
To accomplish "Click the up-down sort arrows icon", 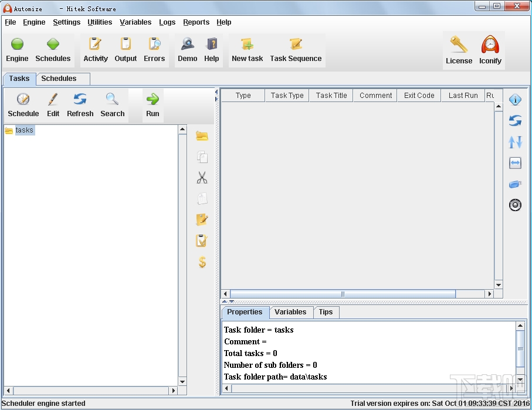I will click(x=515, y=142).
